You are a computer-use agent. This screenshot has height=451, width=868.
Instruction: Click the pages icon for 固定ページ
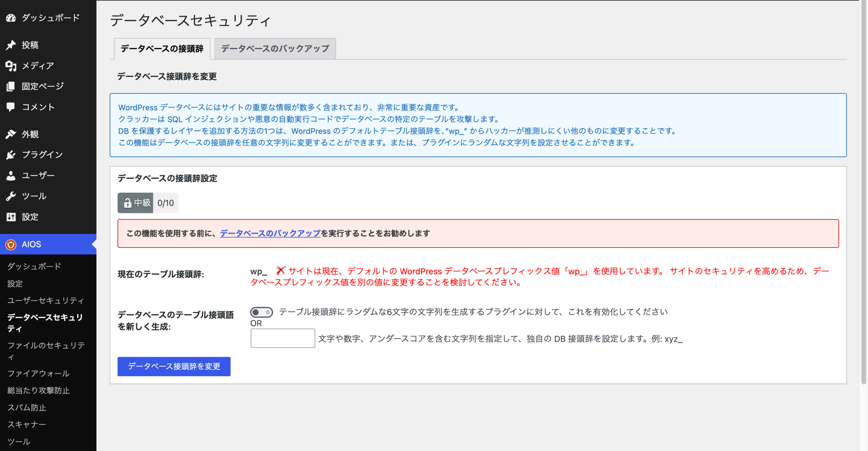pos(11,86)
